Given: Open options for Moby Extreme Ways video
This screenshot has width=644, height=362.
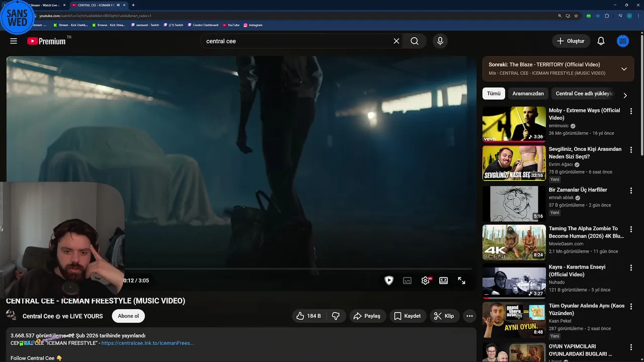Looking at the screenshot, I should click(x=631, y=111).
